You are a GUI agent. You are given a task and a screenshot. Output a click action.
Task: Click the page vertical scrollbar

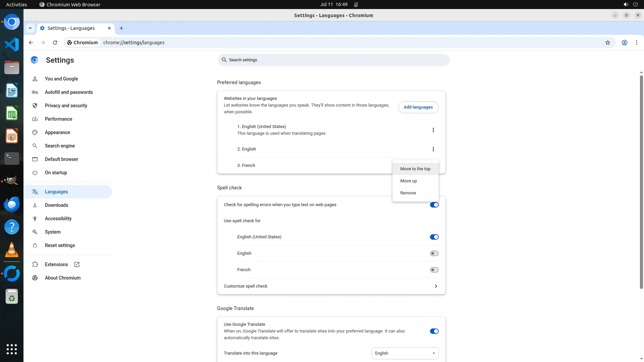click(x=641, y=181)
